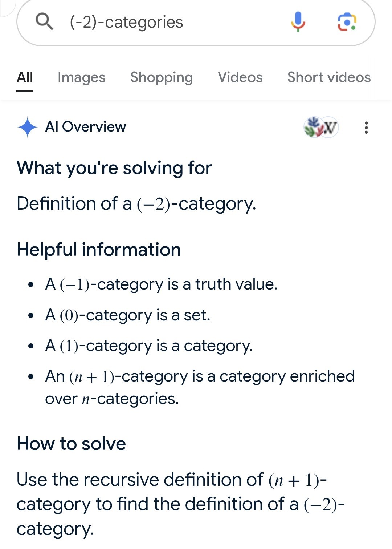Start voice search with the microphone icon

click(x=298, y=21)
